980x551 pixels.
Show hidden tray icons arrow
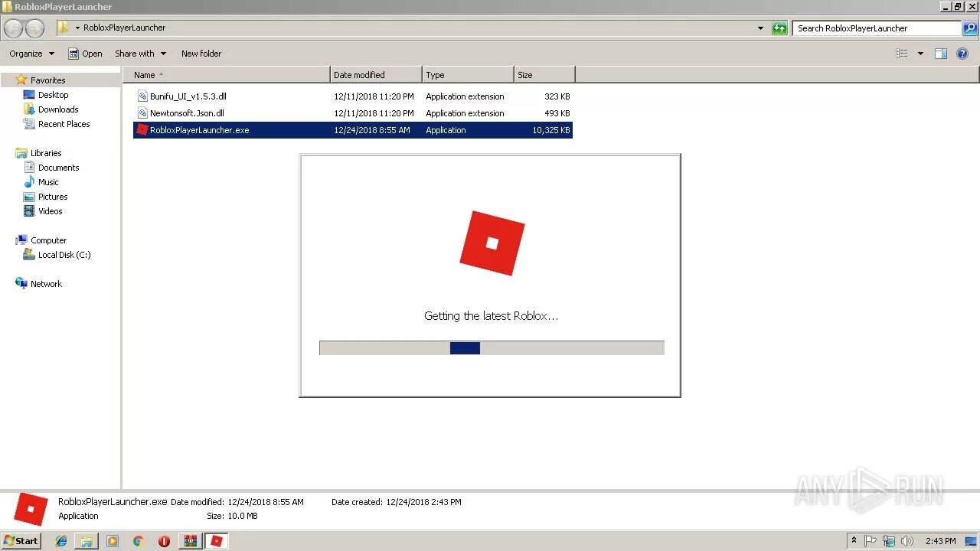[854, 541]
